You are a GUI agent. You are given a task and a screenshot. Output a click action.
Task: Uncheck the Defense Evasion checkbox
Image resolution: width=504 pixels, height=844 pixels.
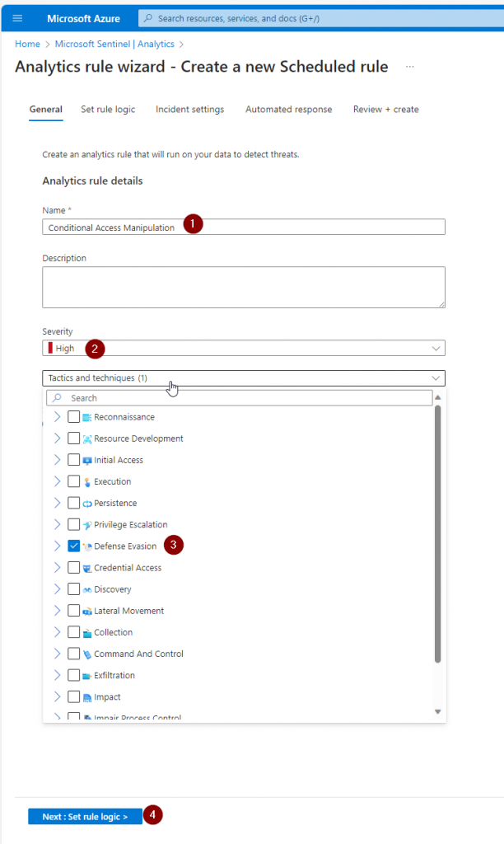coord(74,546)
